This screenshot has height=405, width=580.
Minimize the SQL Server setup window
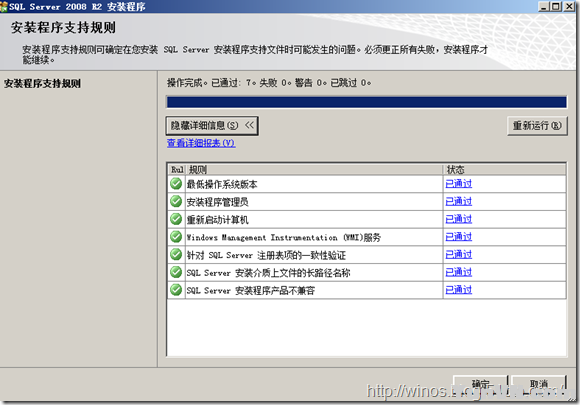click(x=544, y=6)
